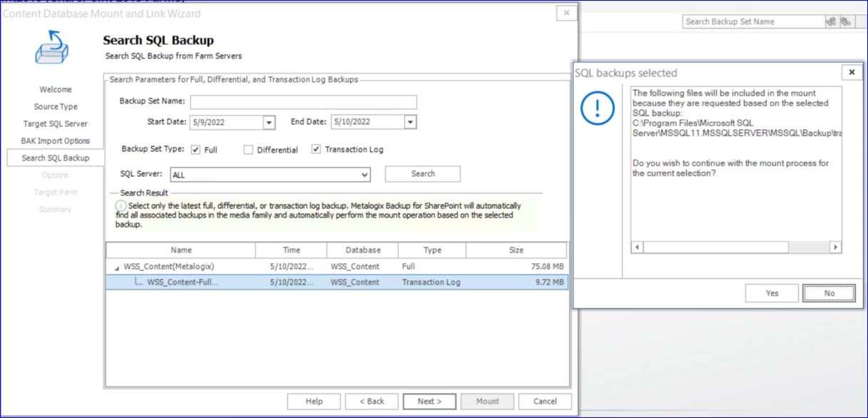Select Search SQL Backup wizard step
The image size is (868, 418).
tap(56, 158)
